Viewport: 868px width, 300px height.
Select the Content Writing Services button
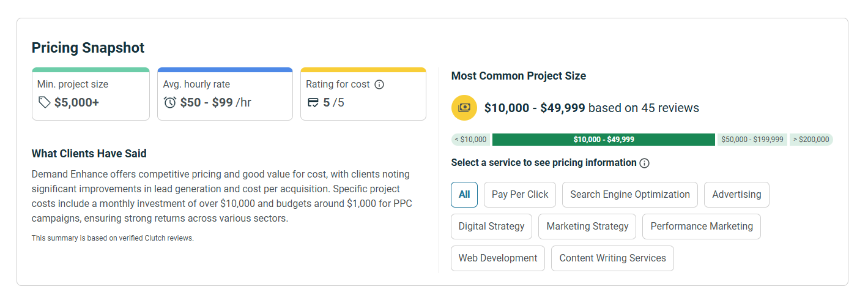612,258
